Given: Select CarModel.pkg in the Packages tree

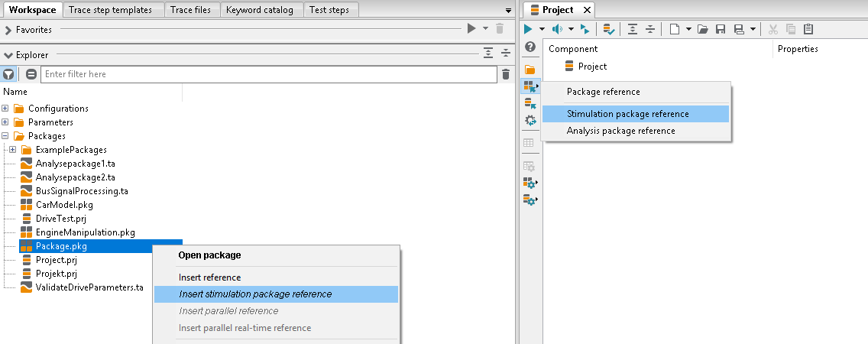Looking at the screenshot, I should tap(64, 204).
